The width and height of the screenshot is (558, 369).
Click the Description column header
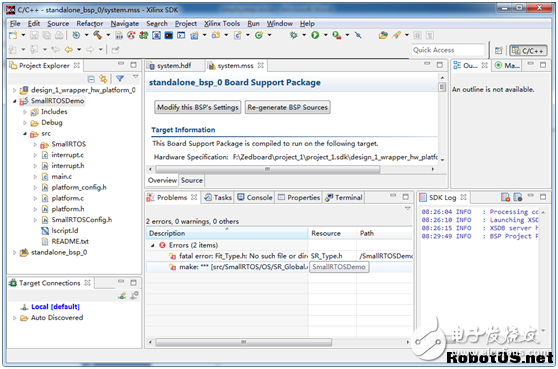(x=227, y=233)
